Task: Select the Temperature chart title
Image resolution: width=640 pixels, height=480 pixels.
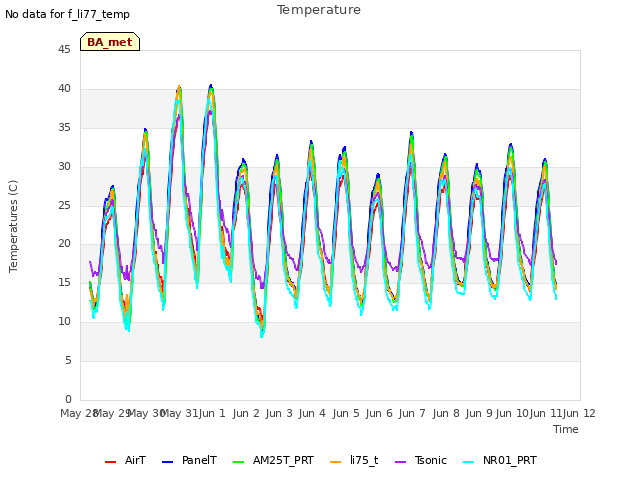Action: point(319,10)
